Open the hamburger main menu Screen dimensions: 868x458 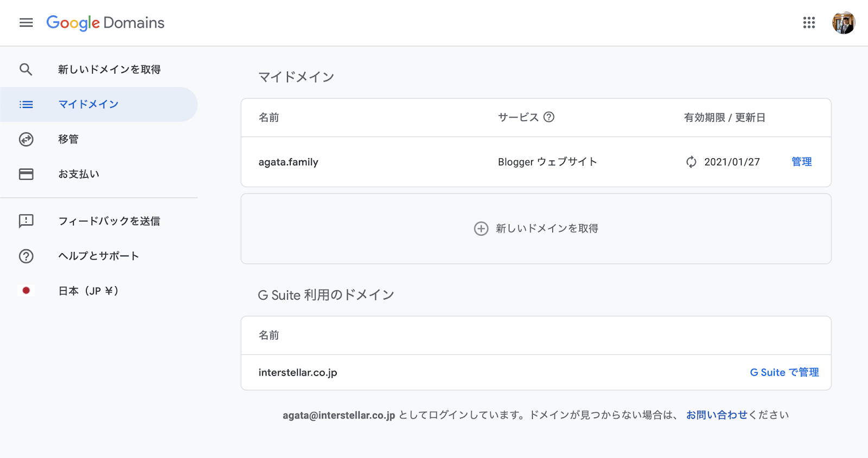[x=26, y=23]
